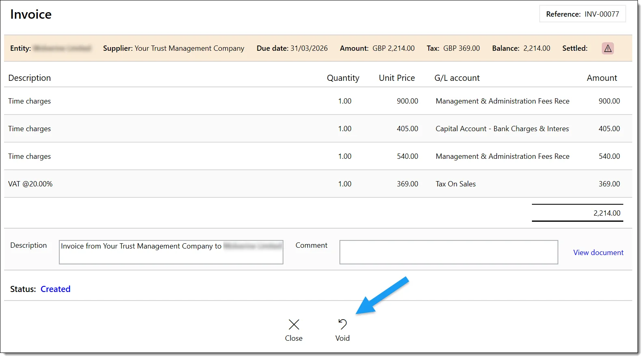Click the 369.00 amount in VAT row

609,184
